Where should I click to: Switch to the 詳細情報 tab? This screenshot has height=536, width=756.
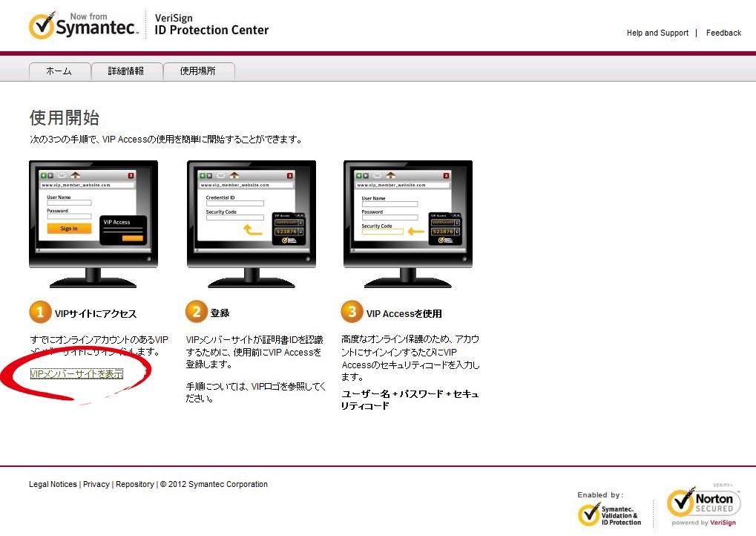[126, 71]
